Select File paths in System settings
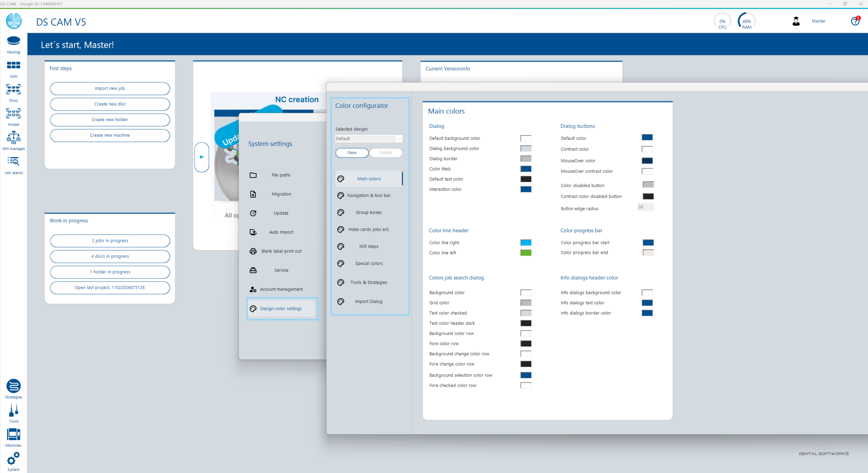The height and width of the screenshot is (473, 868). point(281,175)
